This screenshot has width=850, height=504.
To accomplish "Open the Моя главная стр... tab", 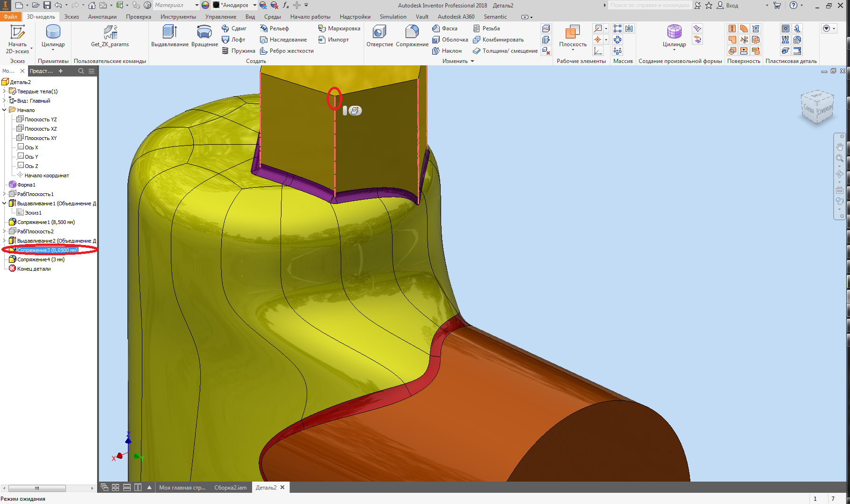I will [182, 488].
